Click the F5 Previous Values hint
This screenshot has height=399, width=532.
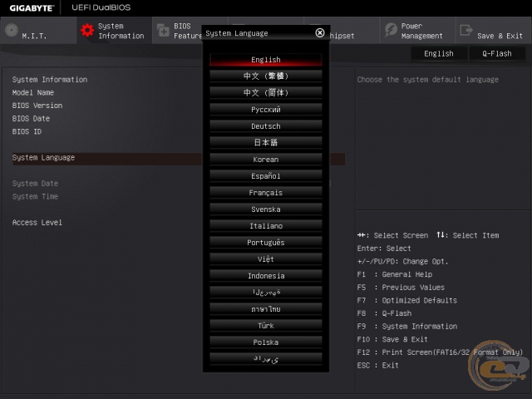tap(401, 288)
